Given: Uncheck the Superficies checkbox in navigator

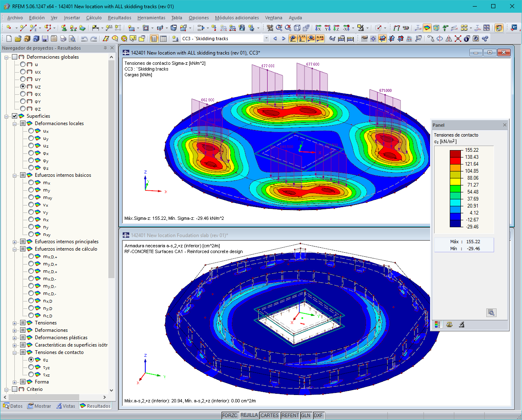Looking at the screenshot, I should [14, 116].
